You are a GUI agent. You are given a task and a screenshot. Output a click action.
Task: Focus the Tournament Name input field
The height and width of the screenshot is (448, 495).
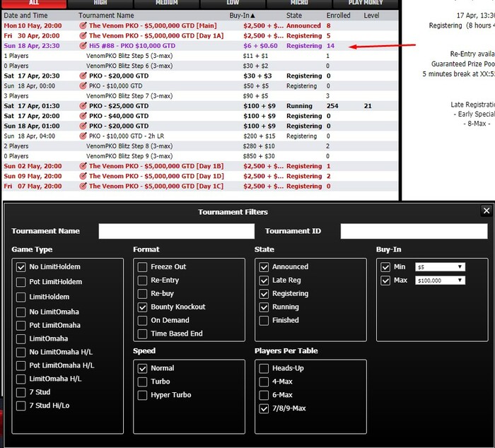pyautogui.click(x=177, y=231)
